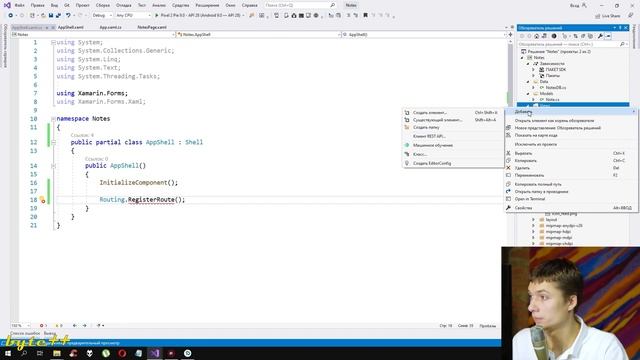Click the magnifier icon in the top search box
The width and height of the screenshot is (640, 360).
(x=333, y=5)
